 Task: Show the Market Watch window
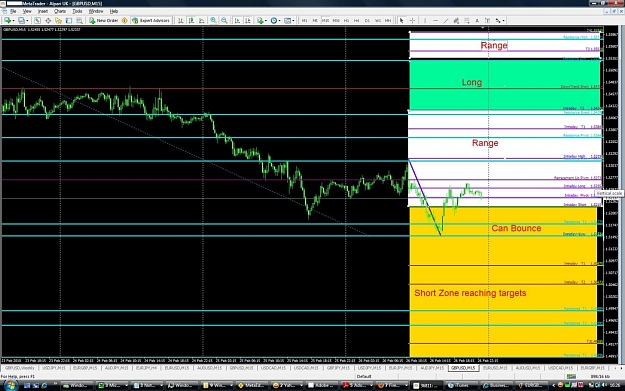pyautogui.click(x=37, y=20)
